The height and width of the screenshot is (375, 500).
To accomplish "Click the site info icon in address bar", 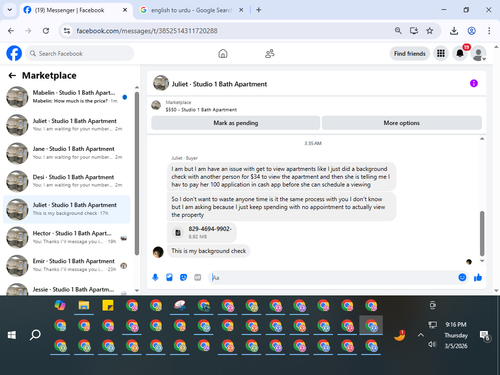I will pyautogui.click(x=67, y=31).
